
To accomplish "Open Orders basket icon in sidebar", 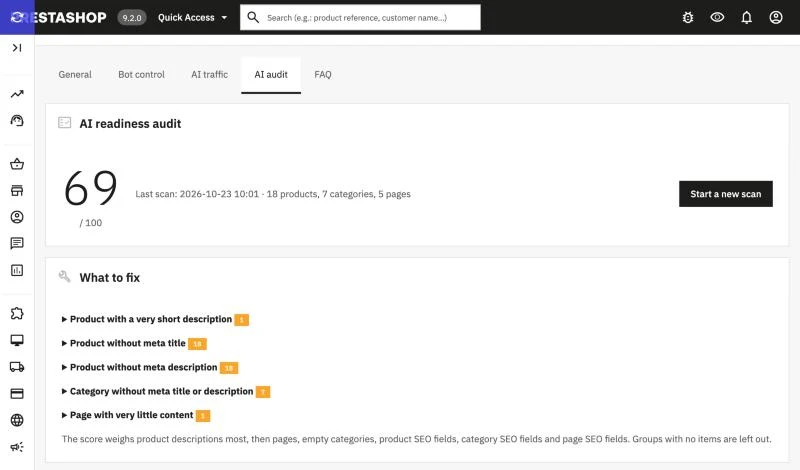I will (x=17, y=164).
